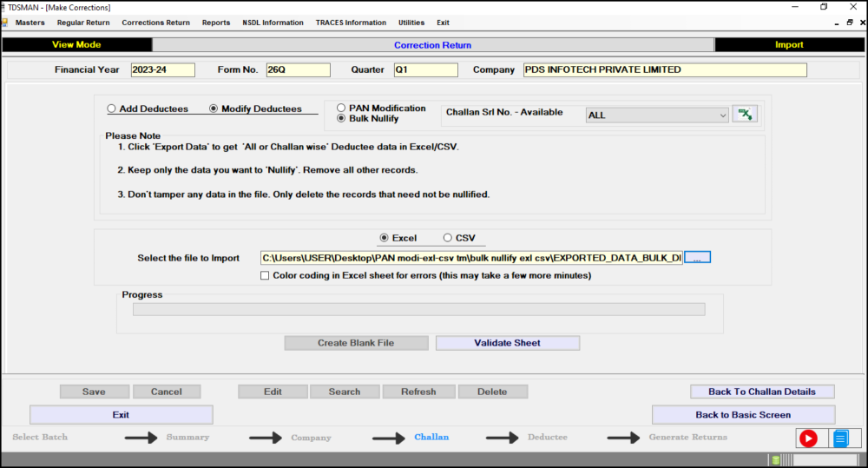Open the Masters menu
The image size is (868, 468).
(x=30, y=23)
